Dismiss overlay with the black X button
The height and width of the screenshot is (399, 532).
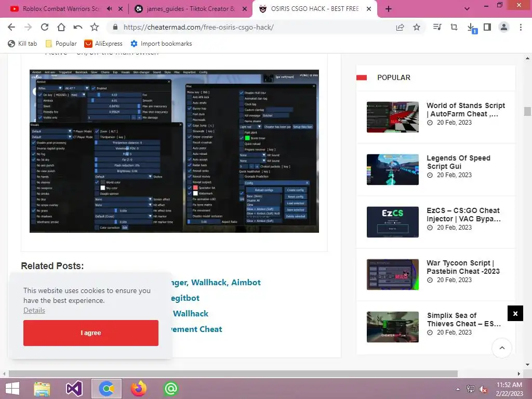(515, 313)
